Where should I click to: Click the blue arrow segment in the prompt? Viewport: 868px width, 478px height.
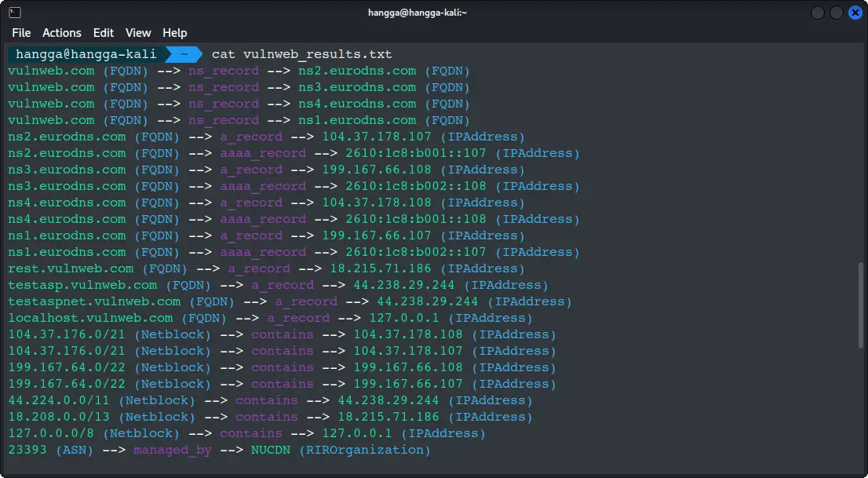pos(182,54)
